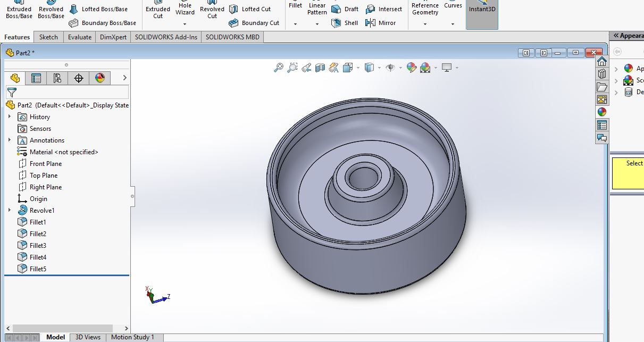Switch to the PropertyManager tab

pyautogui.click(x=36, y=78)
